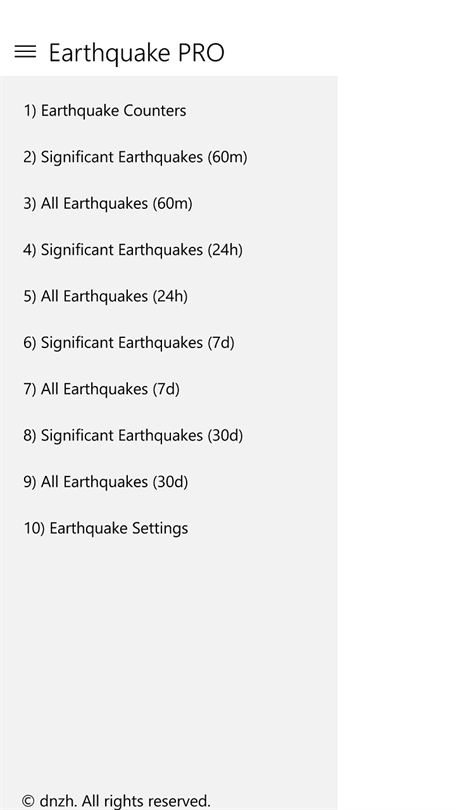Choose the monthly all-earthquakes entry

(168, 482)
